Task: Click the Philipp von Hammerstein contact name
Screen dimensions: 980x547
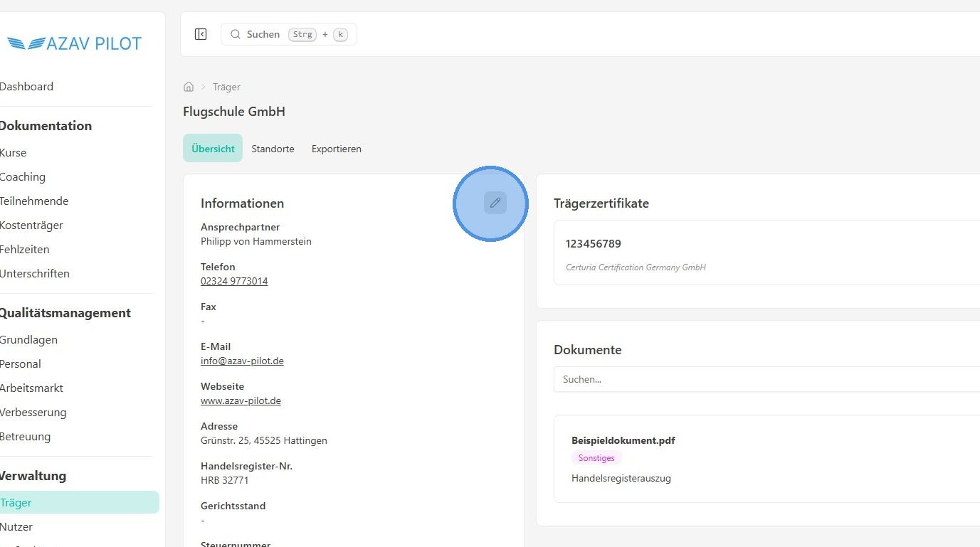Action: pos(256,241)
